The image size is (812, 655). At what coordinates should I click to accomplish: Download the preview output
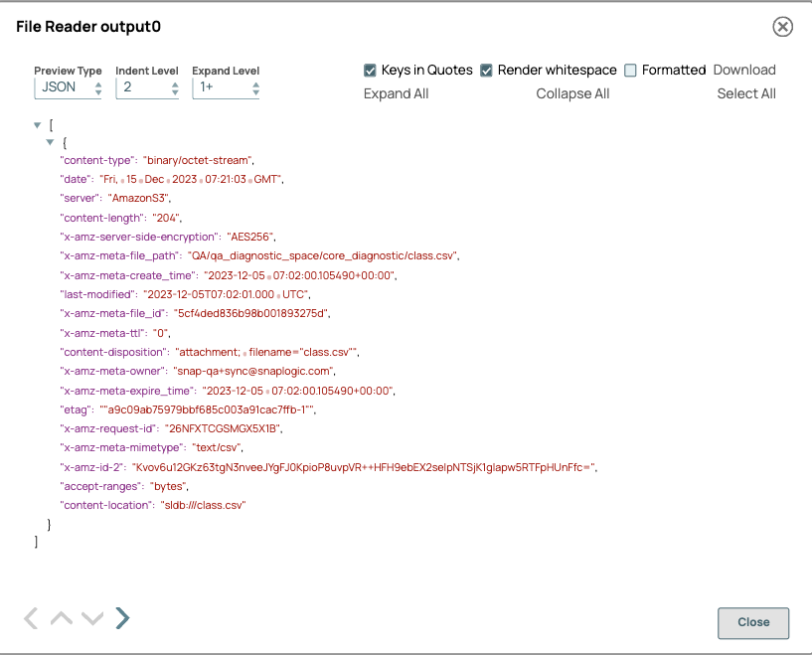click(744, 70)
